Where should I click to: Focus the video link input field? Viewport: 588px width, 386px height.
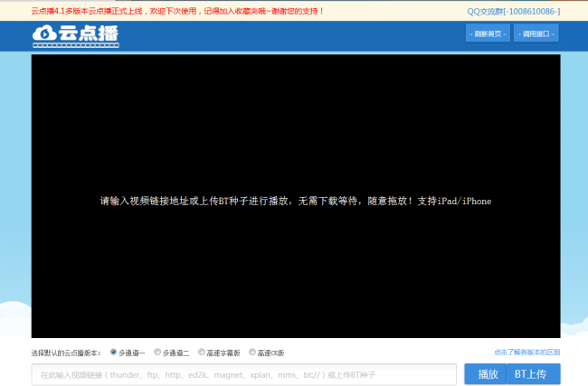pos(243,374)
